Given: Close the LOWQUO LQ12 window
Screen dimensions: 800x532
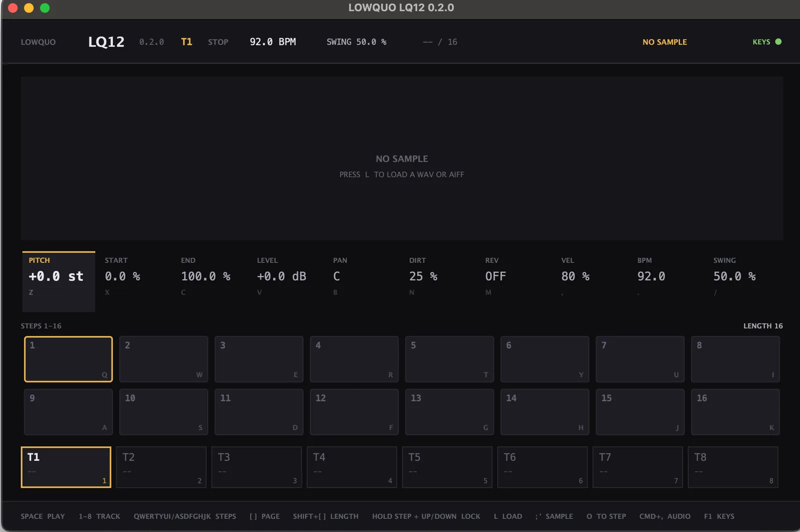Looking at the screenshot, I should [13, 7].
